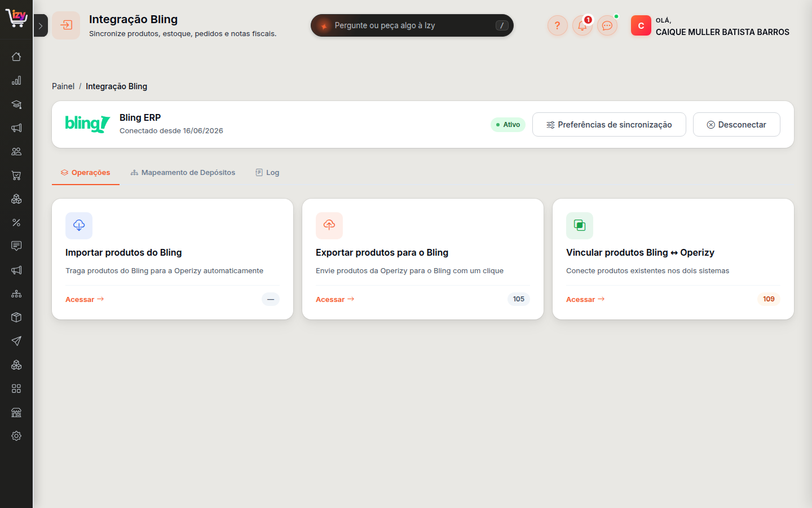
Task: Click the 'Integração Bling' breadcrumb text
Action: coord(116,86)
